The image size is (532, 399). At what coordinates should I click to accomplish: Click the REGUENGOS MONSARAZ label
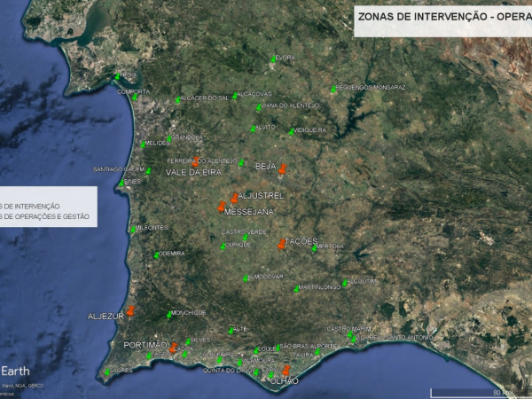[371, 88]
